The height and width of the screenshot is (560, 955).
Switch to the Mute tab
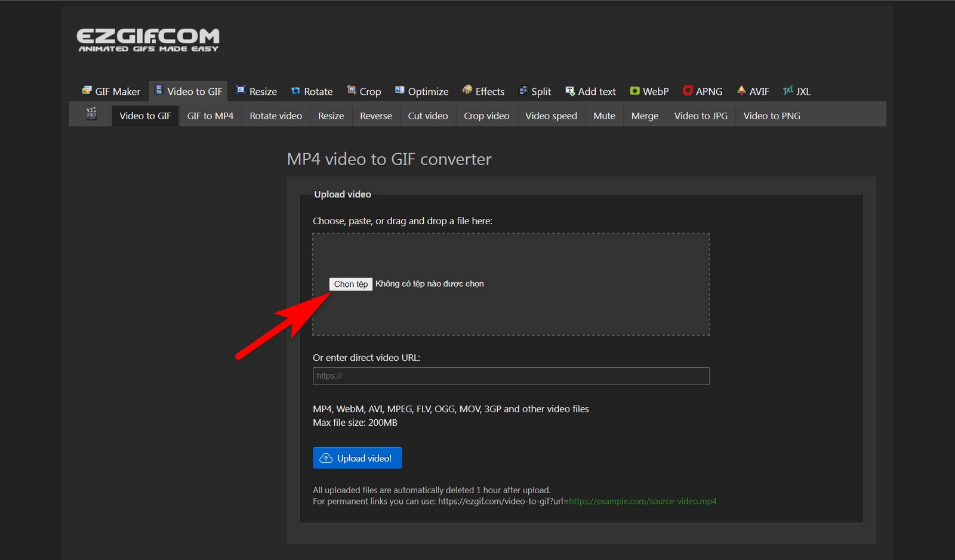pos(604,116)
